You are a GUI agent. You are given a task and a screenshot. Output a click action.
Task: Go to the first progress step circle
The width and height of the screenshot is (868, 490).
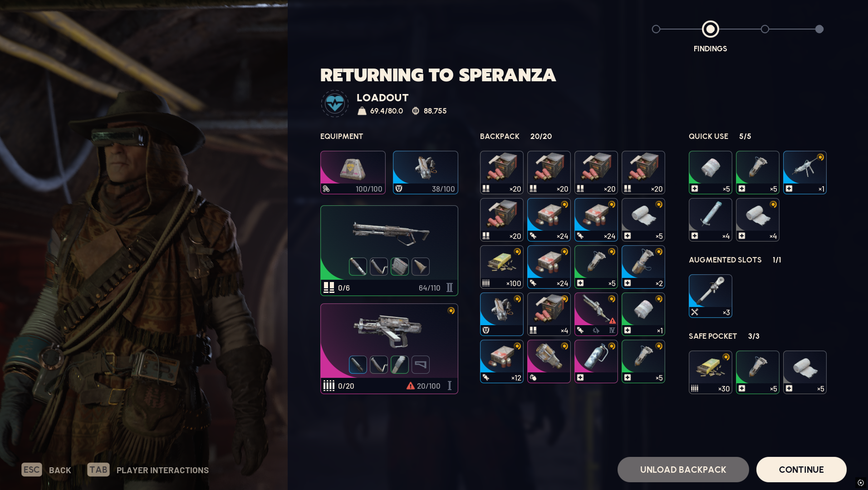656,29
